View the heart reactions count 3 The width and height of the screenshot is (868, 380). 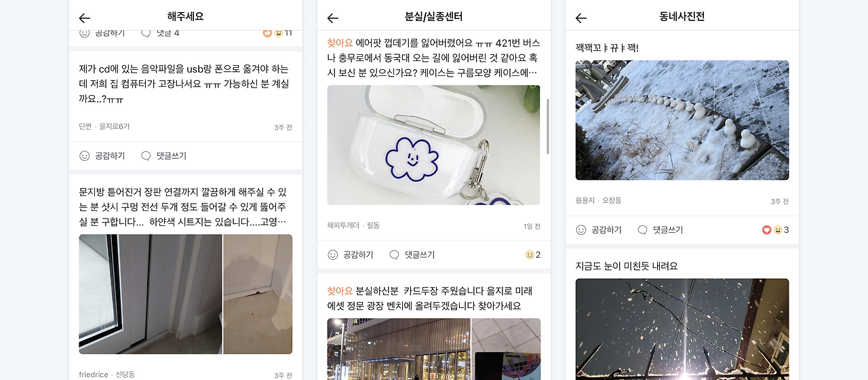point(775,230)
